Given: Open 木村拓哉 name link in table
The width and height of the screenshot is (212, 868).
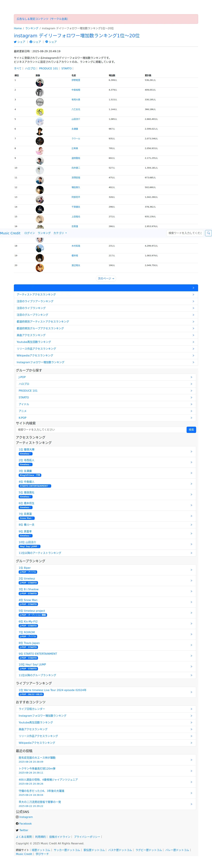Looking at the screenshot, I should [x=76, y=246].
